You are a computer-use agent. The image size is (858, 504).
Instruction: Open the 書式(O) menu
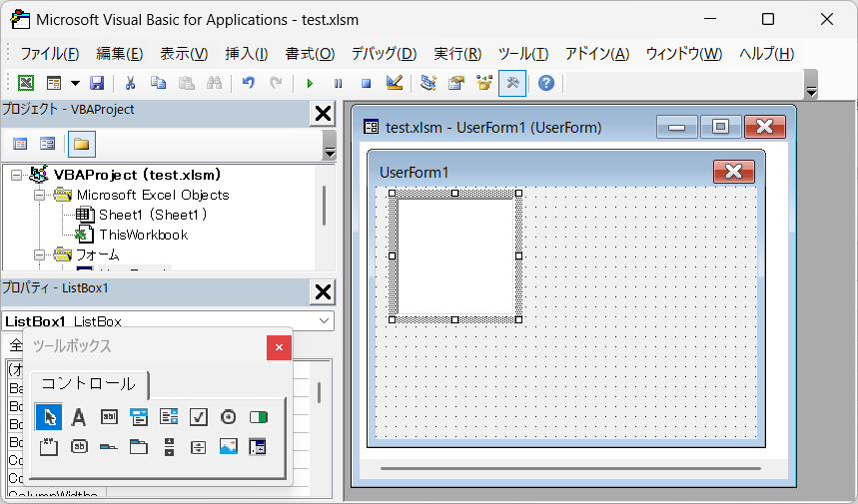pos(310,54)
